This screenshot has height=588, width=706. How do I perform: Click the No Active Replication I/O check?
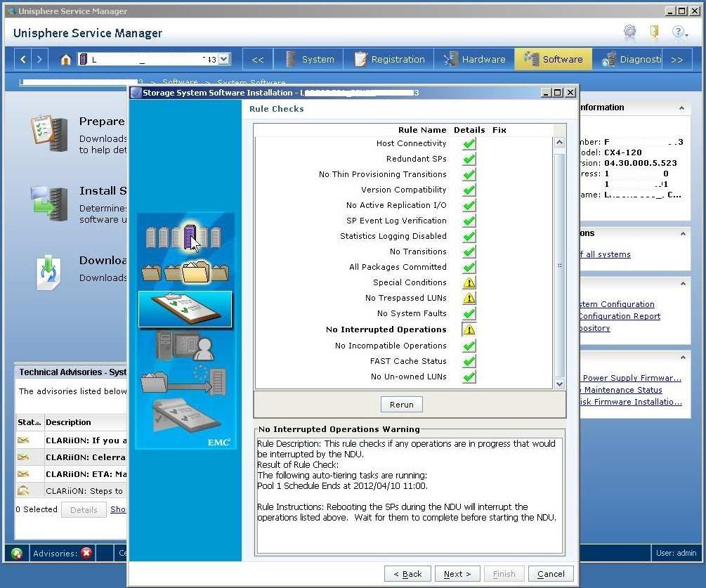[469, 205]
